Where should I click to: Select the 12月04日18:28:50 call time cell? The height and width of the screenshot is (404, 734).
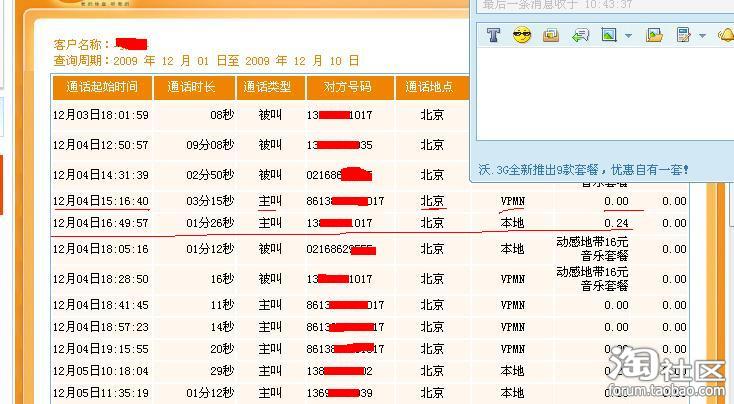[101, 279]
